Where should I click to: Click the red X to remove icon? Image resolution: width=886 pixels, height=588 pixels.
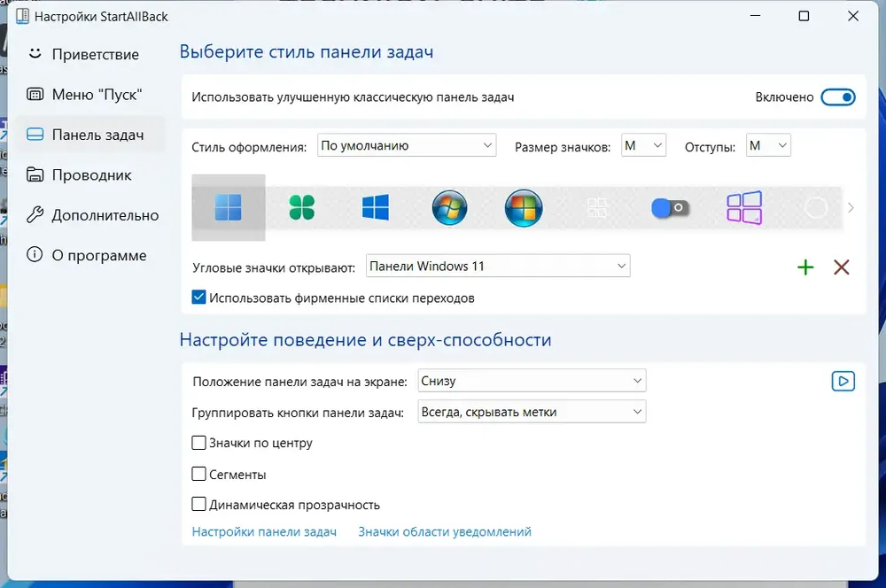pyautogui.click(x=842, y=267)
